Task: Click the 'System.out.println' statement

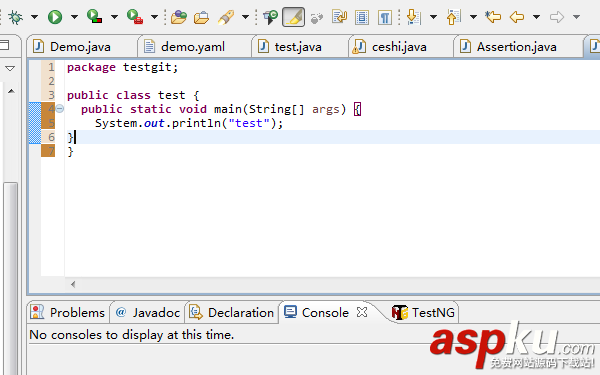Action: [189, 123]
